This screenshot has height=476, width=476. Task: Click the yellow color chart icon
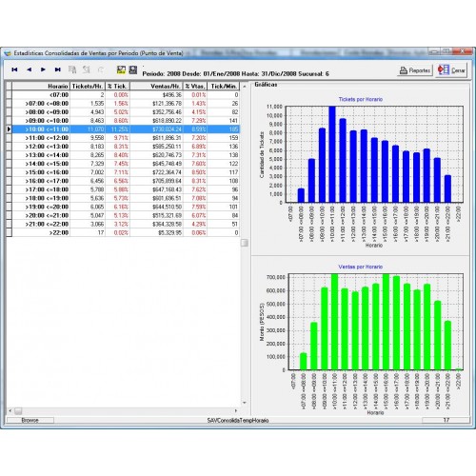tap(121, 69)
